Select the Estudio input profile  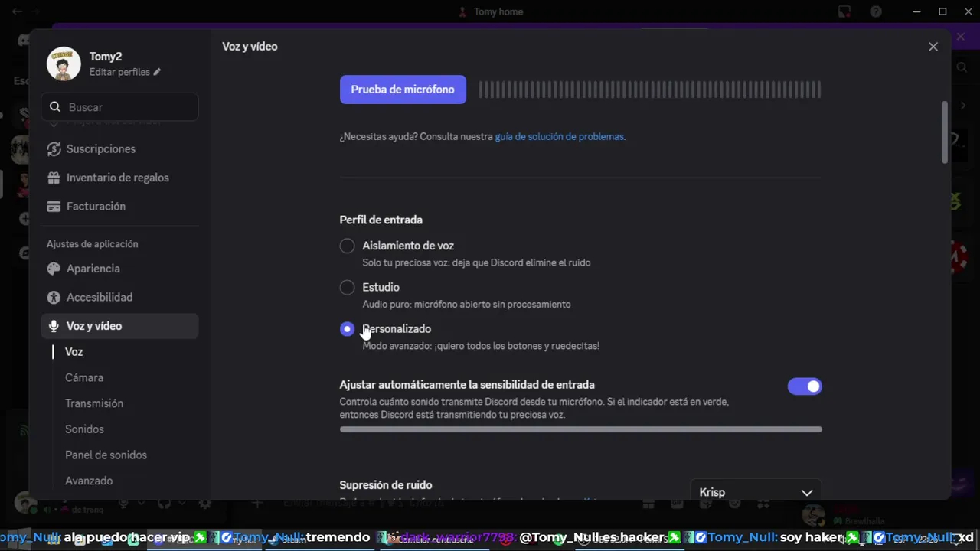click(347, 287)
